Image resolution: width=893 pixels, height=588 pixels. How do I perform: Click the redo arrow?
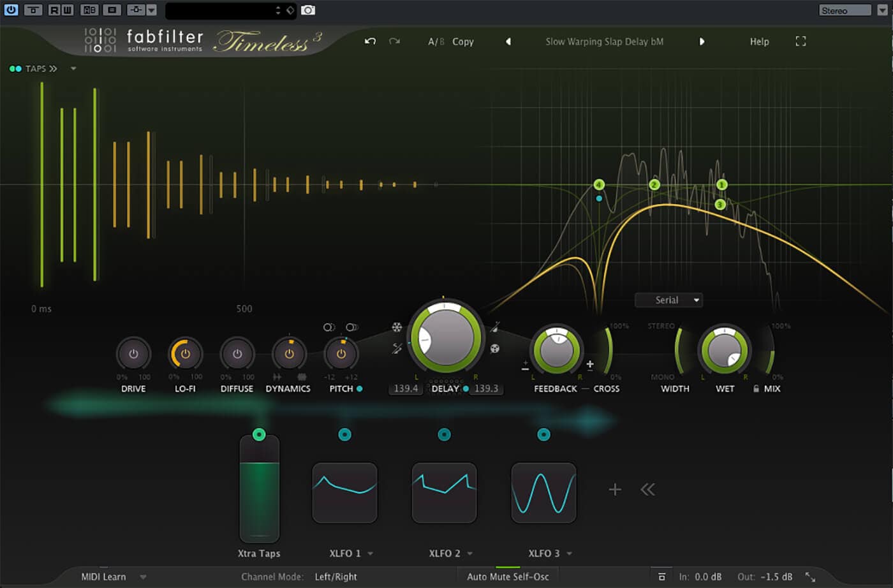click(394, 41)
